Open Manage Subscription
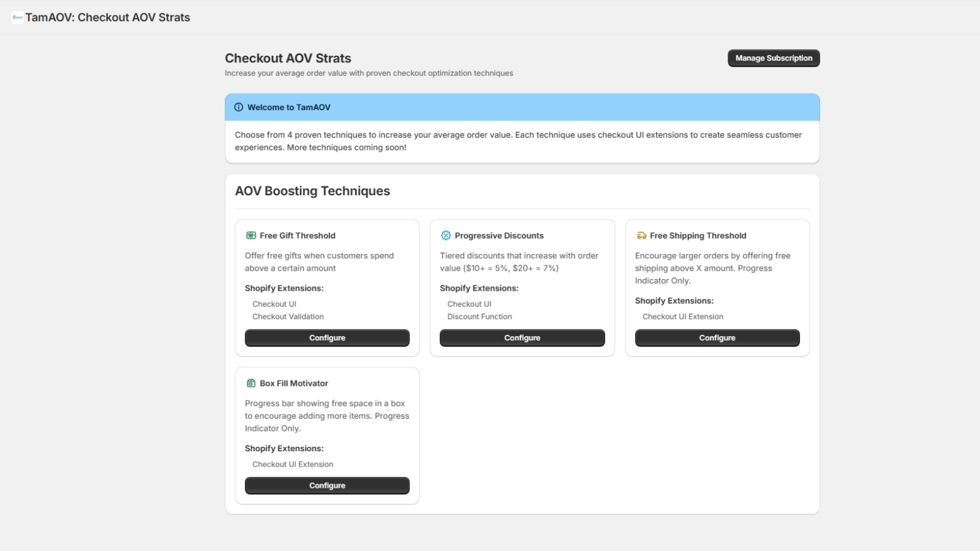This screenshot has height=551, width=980. coord(774,58)
